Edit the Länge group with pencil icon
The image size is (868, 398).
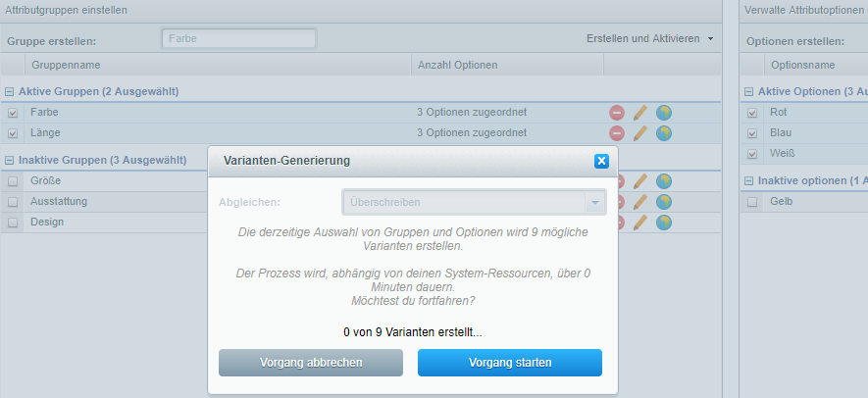pyautogui.click(x=640, y=133)
